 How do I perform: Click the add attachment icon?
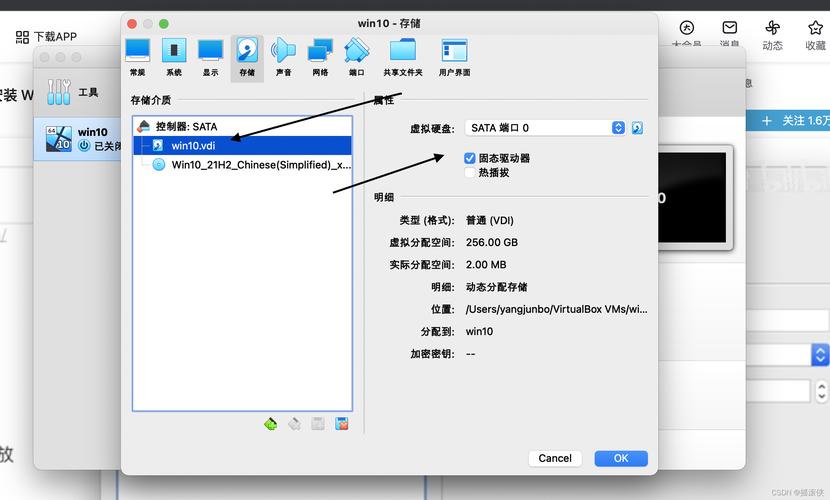318,424
